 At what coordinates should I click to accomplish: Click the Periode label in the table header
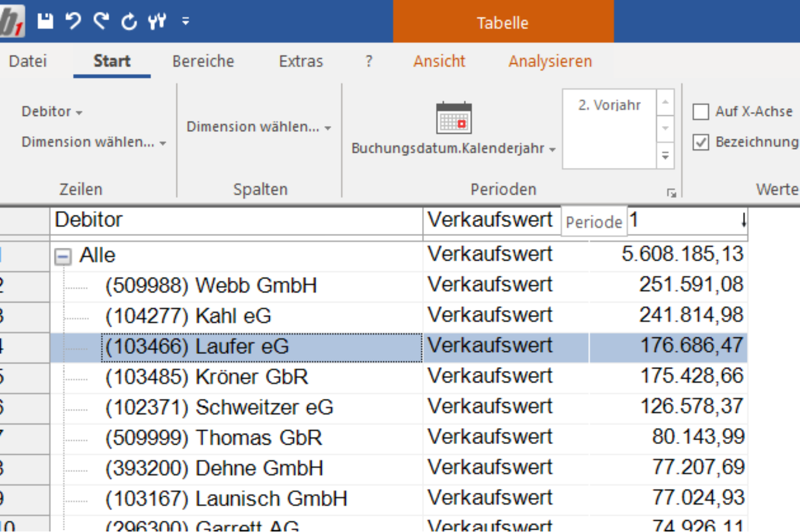coord(594,222)
